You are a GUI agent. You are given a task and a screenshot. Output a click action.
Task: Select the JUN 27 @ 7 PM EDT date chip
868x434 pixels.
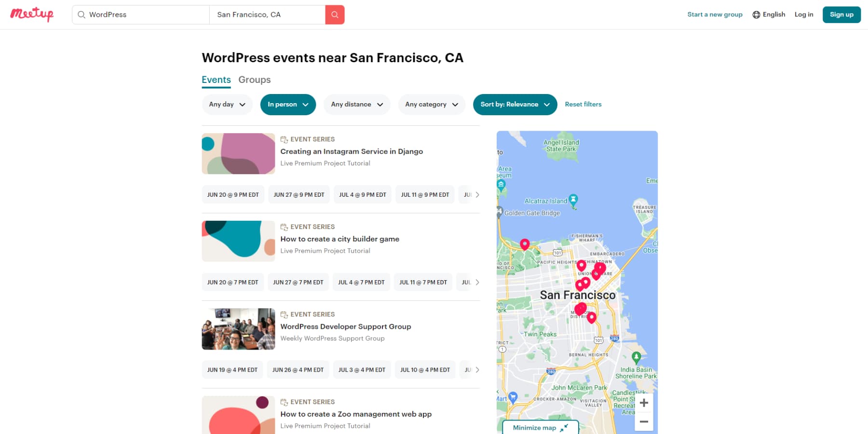(298, 282)
